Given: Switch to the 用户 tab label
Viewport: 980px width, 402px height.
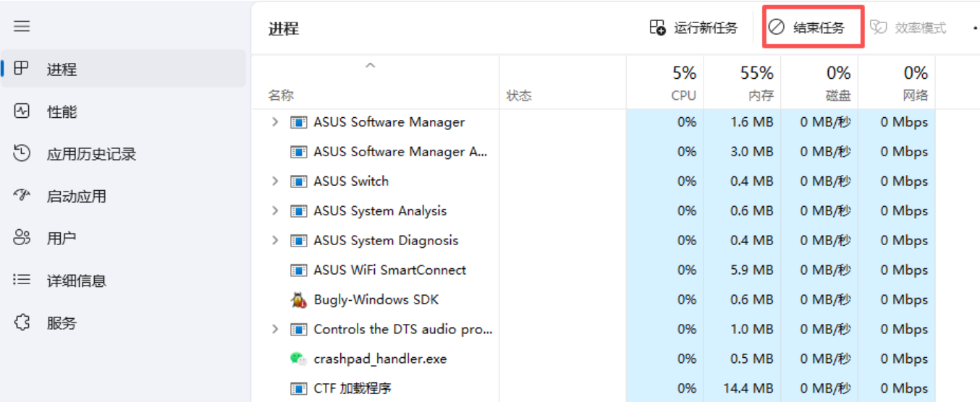Looking at the screenshot, I should click(62, 238).
